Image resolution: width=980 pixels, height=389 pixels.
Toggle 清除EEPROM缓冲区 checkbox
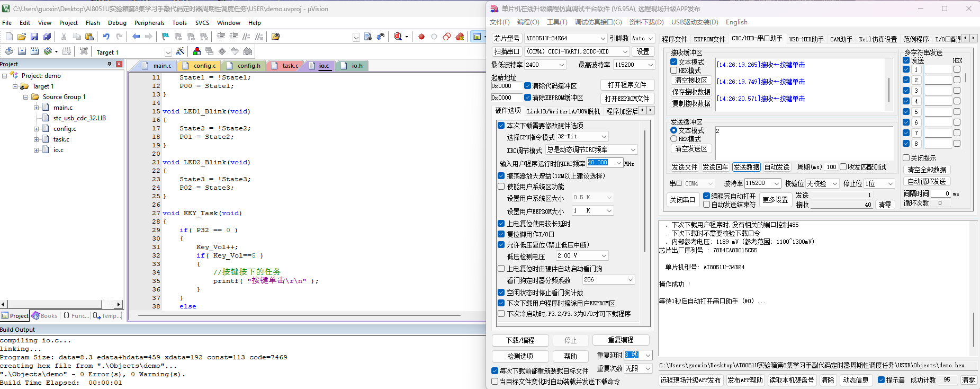(528, 98)
